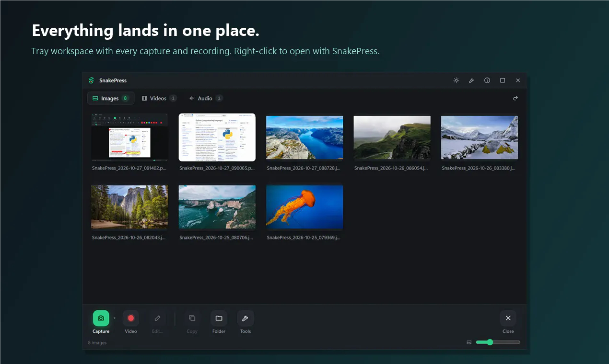Open the Capture mode dropdown arrow

(115, 318)
